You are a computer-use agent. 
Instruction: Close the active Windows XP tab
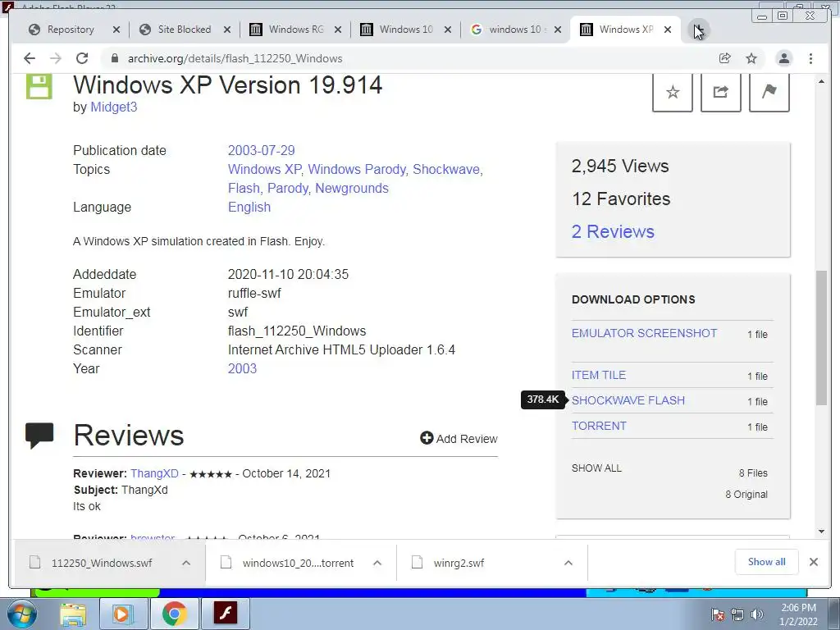(x=668, y=30)
